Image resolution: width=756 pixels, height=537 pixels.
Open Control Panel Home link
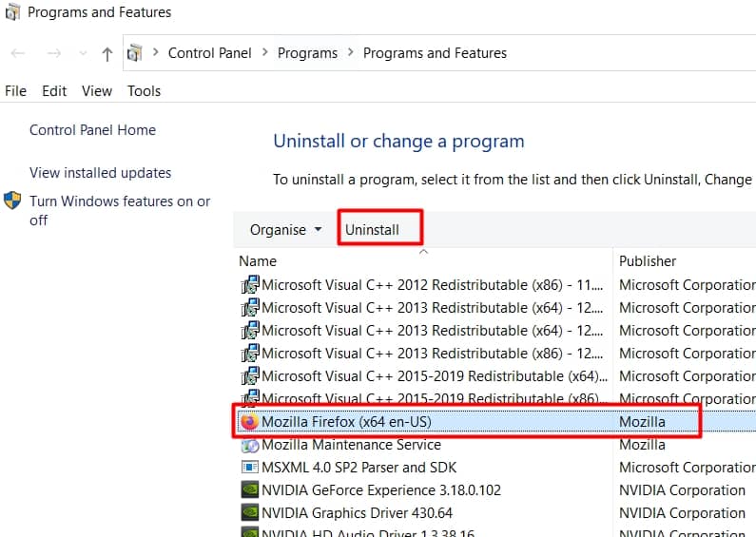[92, 129]
